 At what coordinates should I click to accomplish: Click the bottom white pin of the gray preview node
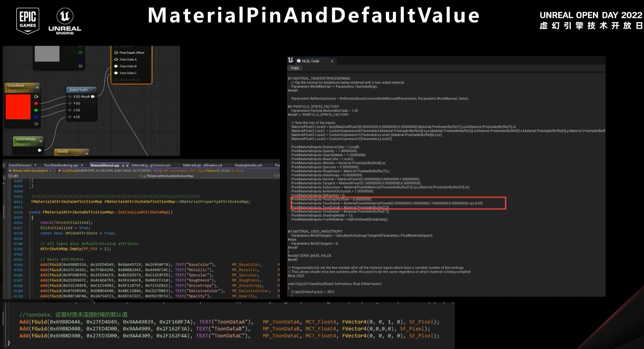[x=80, y=66]
